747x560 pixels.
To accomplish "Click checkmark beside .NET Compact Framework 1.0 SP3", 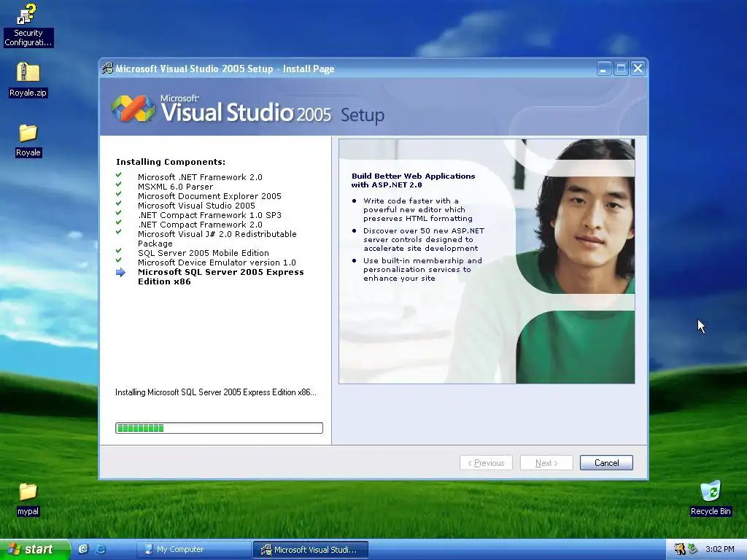I will pyautogui.click(x=119, y=214).
